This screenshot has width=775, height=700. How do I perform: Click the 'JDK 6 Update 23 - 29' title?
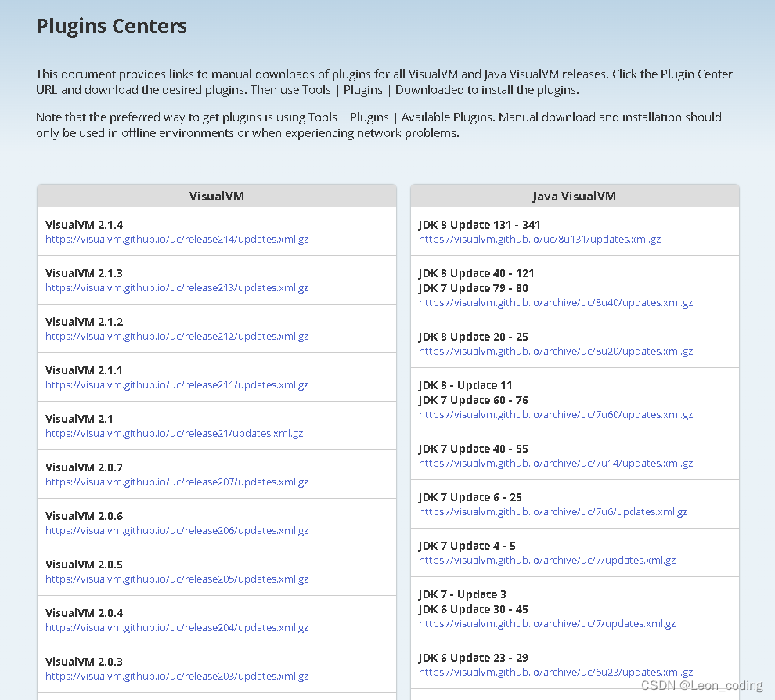pos(474,658)
